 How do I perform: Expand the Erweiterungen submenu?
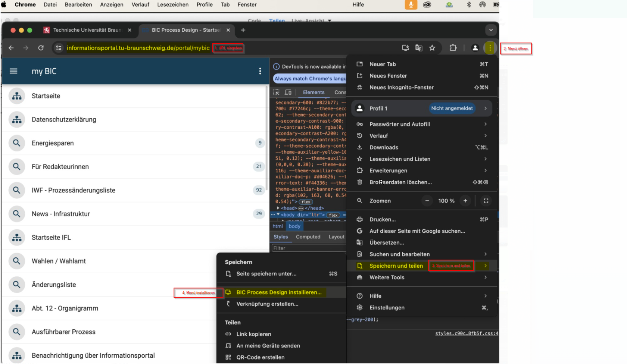pos(486,170)
